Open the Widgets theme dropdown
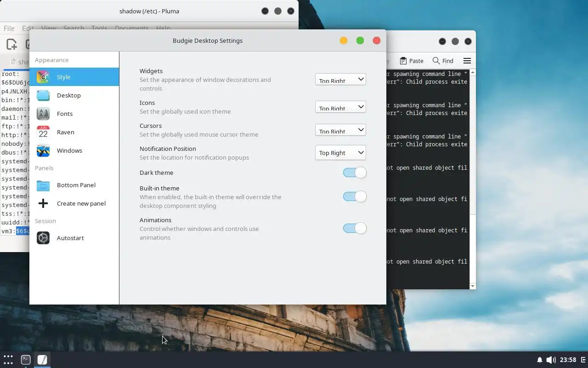Image resolution: width=588 pixels, height=368 pixels. (340, 79)
